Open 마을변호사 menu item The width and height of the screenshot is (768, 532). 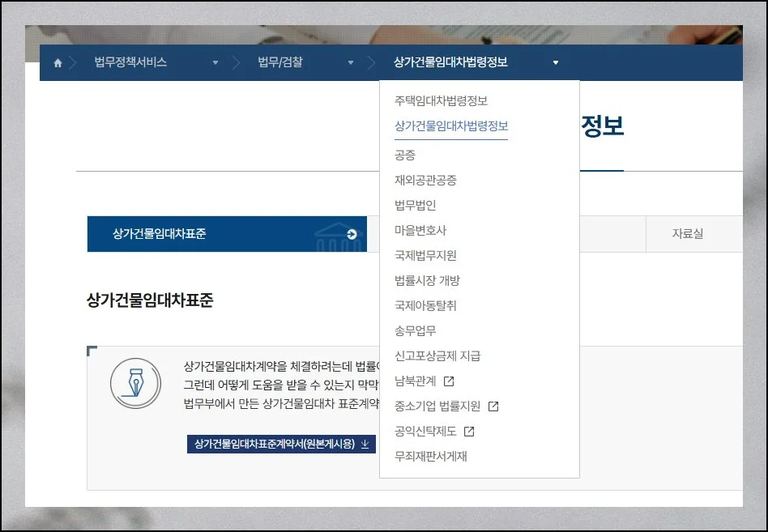tap(420, 230)
